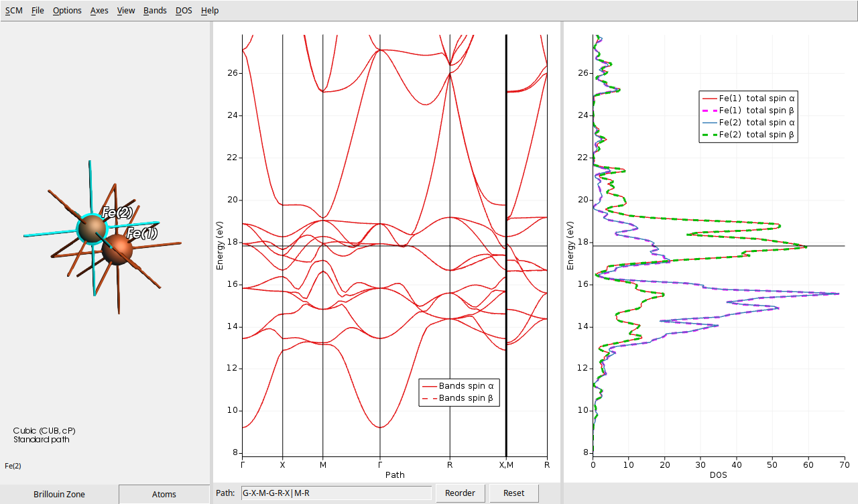Open the View menu

coord(125,11)
